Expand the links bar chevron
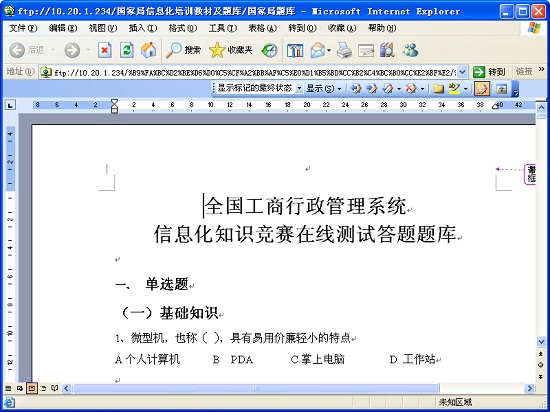 541,69
